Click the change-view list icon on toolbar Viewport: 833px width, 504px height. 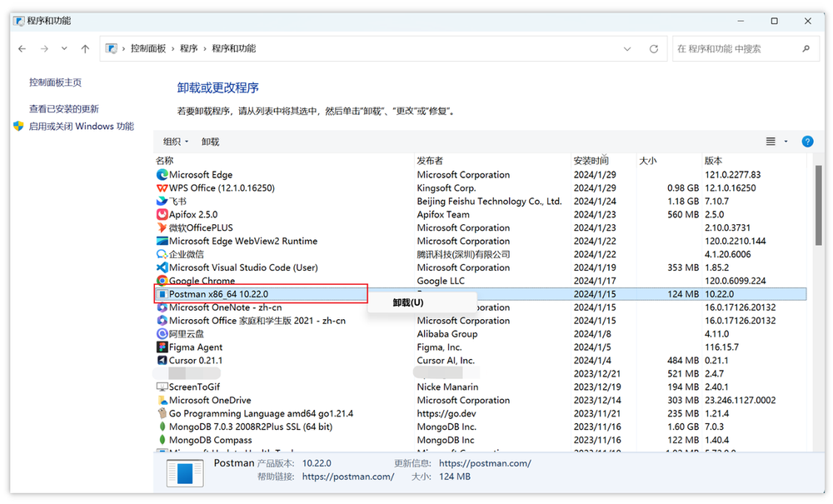point(771,141)
